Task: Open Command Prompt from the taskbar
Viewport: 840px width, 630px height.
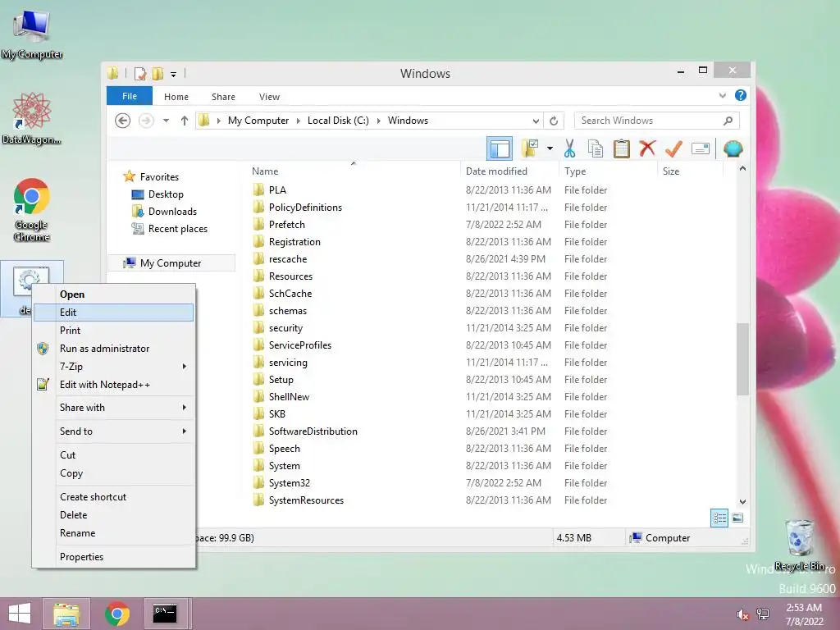Action: [165, 614]
